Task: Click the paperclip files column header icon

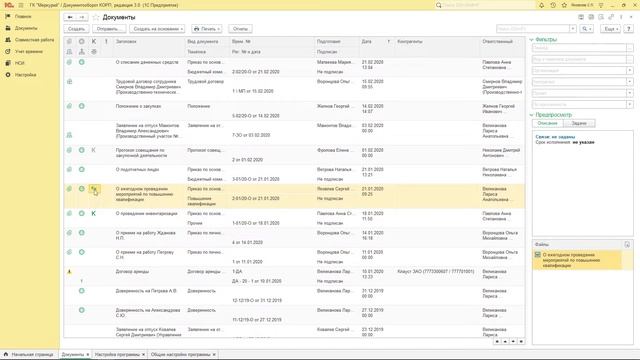Action: point(69,42)
